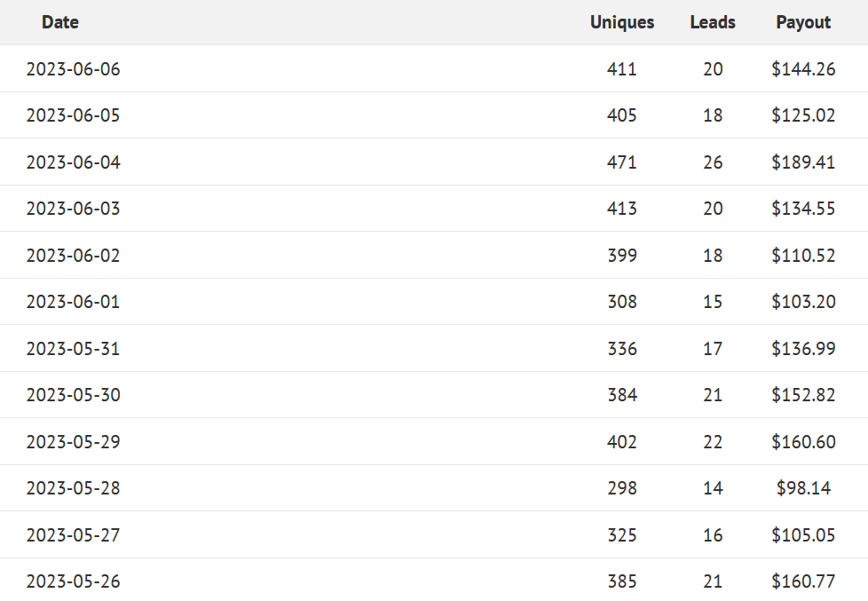868x601 pixels.
Task: Select the 2023-06-06 date row
Action: pyautogui.click(x=73, y=68)
